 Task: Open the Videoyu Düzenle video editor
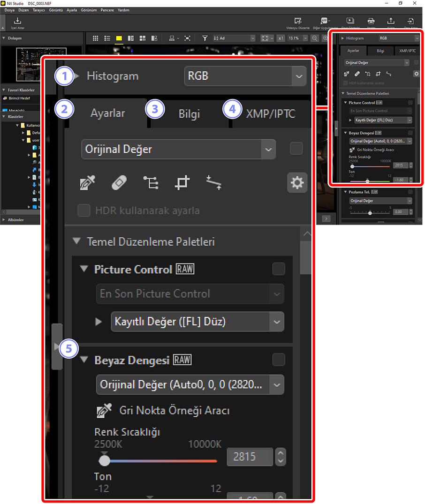(298, 21)
